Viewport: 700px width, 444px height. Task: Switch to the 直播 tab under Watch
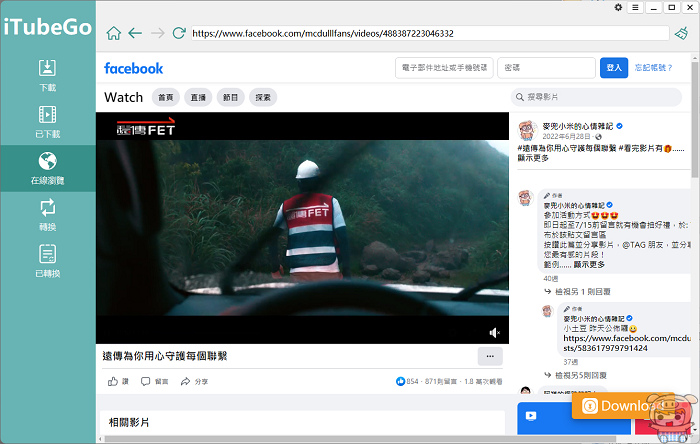pos(198,98)
